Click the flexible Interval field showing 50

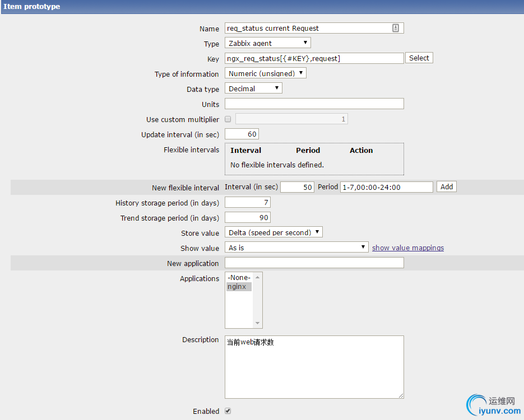tap(297, 187)
